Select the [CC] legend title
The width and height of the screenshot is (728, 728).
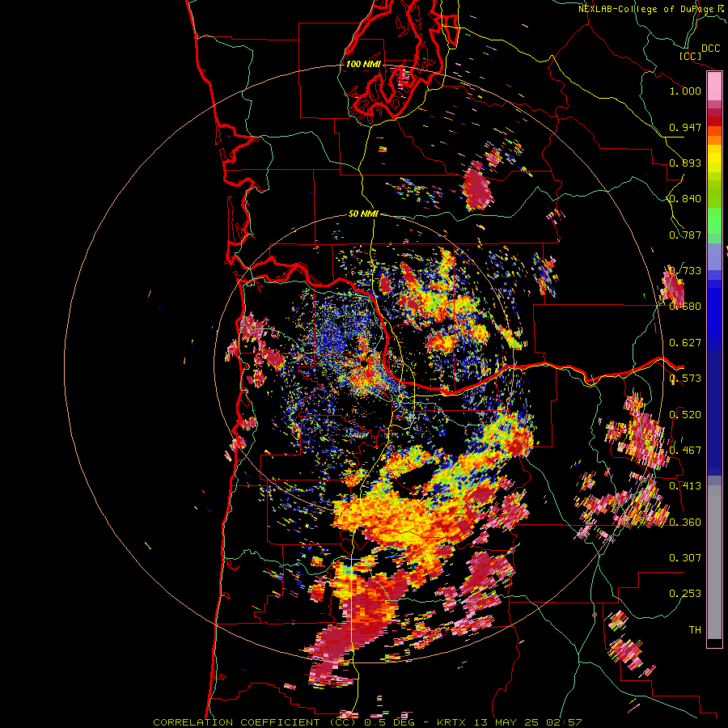click(x=691, y=56)
